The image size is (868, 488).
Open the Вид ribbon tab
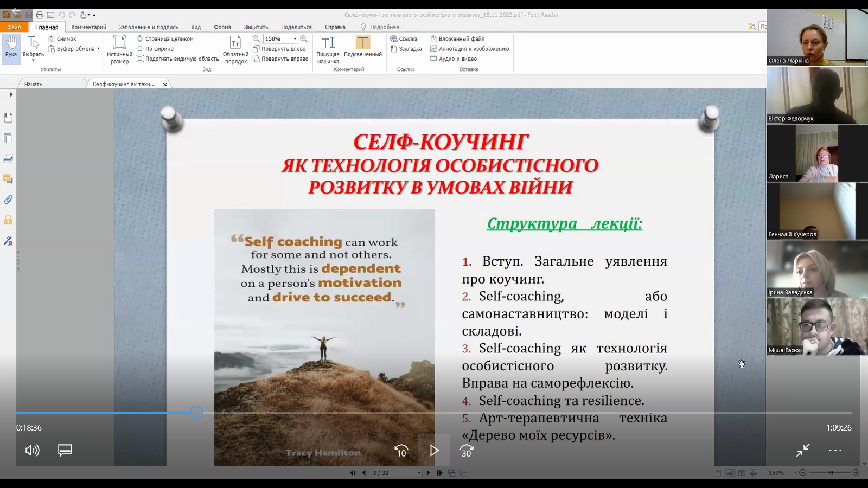[x=196, y=27]
